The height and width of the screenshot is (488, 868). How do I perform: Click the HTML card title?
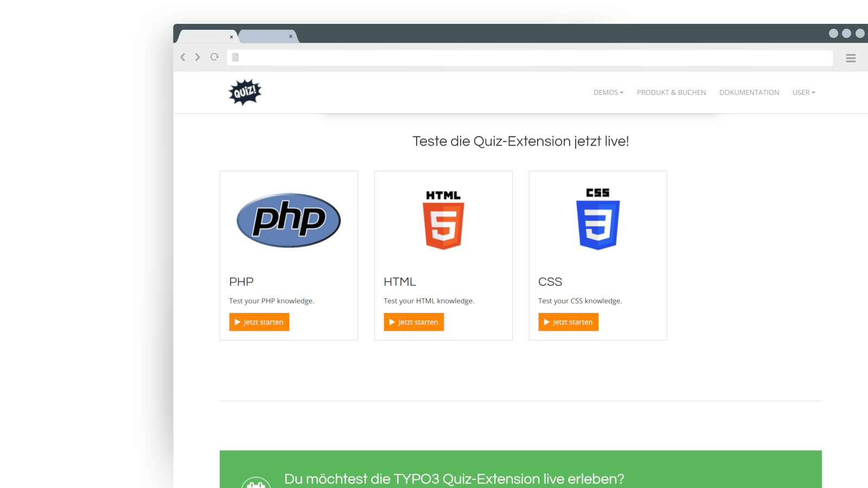pos(400,282)
